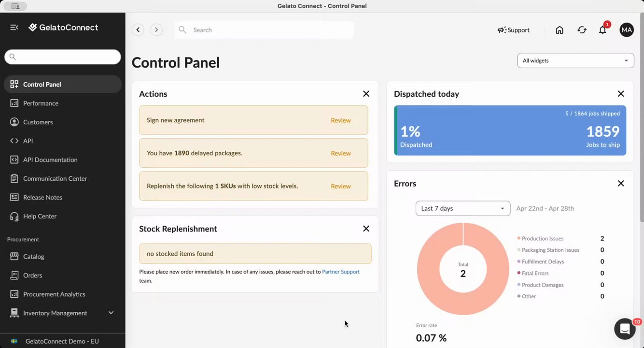Click the Sweden flag icon
This screenshot has height=348, width=644.
click(14, 341)
